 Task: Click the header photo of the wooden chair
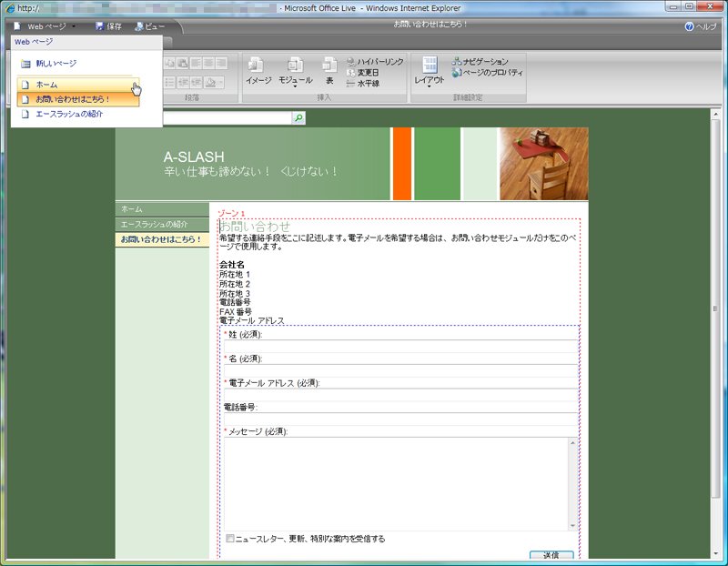543,164
